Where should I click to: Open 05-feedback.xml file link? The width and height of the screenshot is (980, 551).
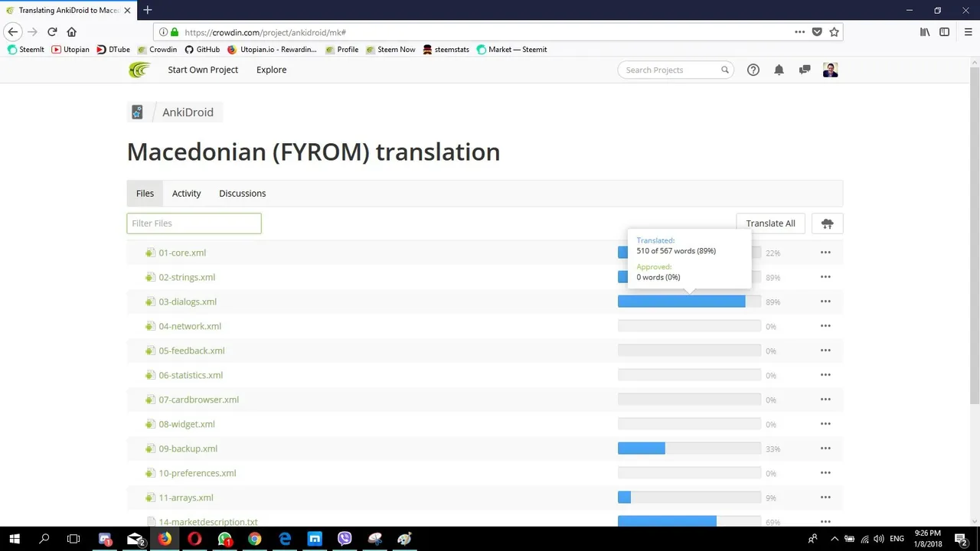tap(191, 350)
